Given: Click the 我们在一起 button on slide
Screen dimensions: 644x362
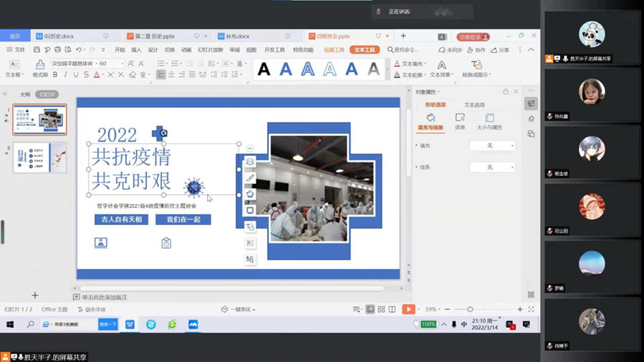Looking at the screenshot, I should tap(183, 219).
